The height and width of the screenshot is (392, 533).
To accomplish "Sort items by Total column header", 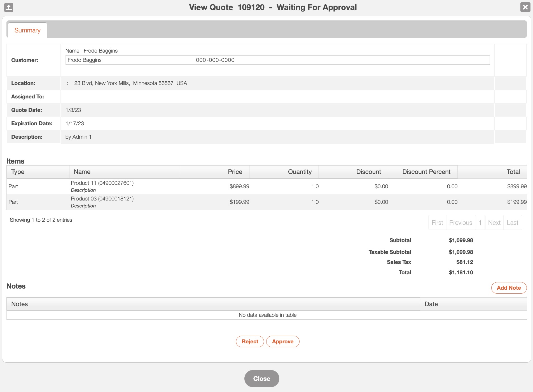I will (x=492, y=172).
